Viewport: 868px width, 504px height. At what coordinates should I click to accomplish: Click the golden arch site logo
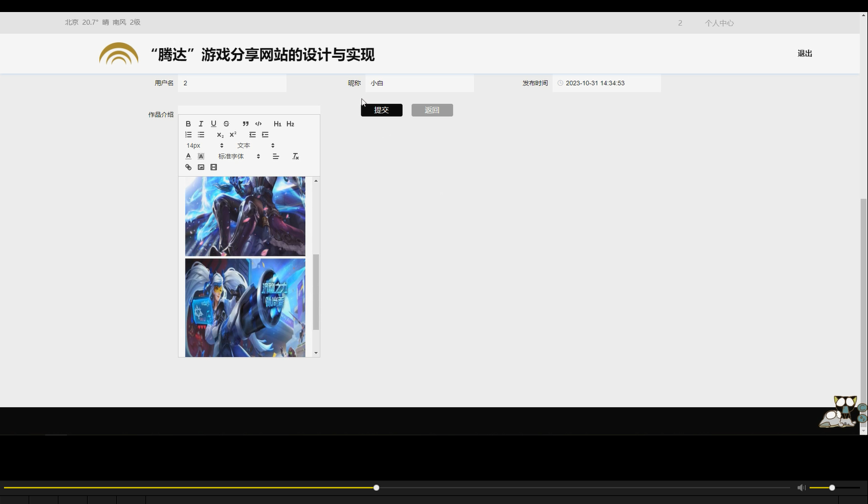tap(119, 54)
